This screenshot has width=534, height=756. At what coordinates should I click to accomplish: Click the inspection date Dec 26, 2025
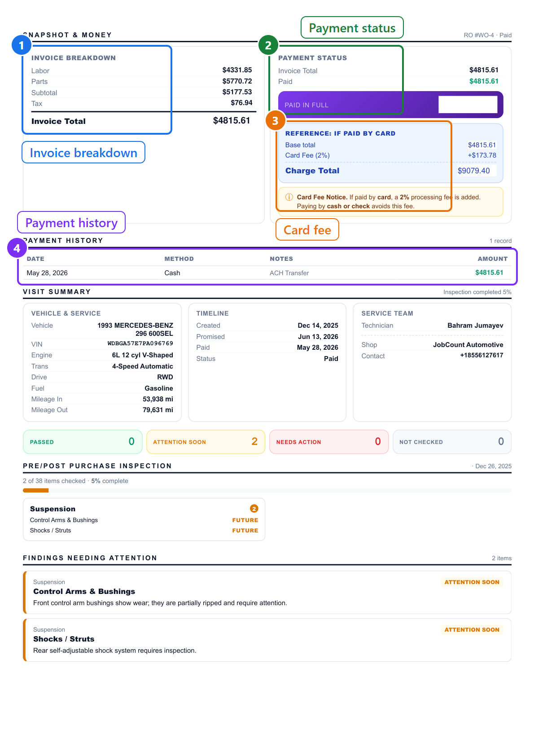[x=493, y=466]
